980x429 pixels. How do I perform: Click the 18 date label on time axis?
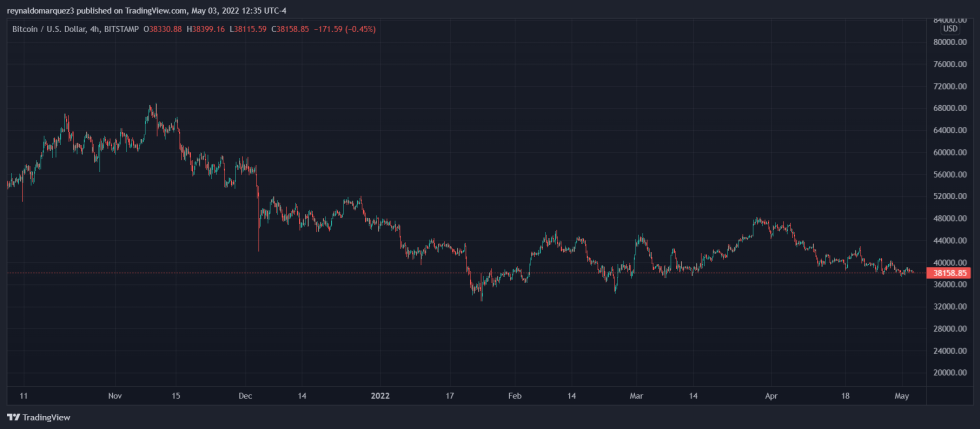pos(844,396)
